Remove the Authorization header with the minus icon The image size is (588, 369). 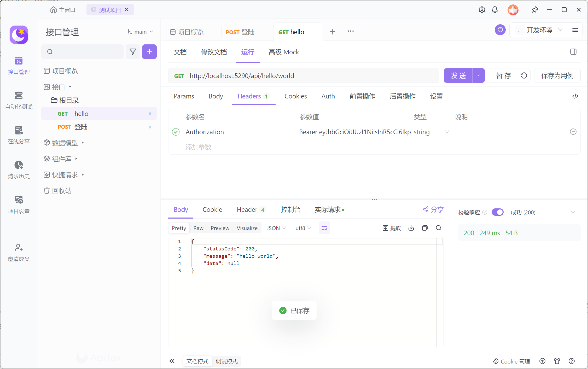point(573,132)
